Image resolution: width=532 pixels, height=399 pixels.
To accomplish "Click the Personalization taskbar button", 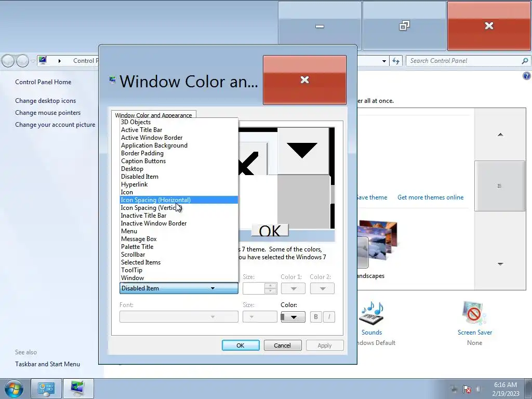I will point(78,389).
